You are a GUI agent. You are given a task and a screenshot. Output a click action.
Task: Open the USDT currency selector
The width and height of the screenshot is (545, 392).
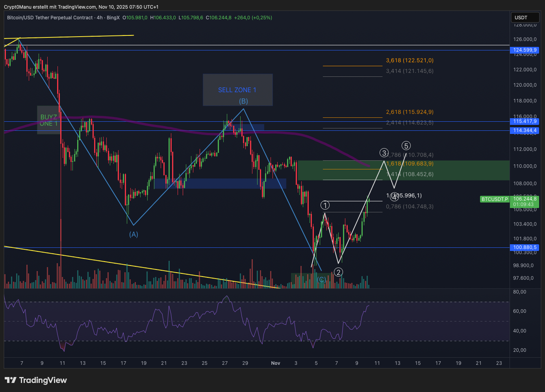click(x=525, y=17)
